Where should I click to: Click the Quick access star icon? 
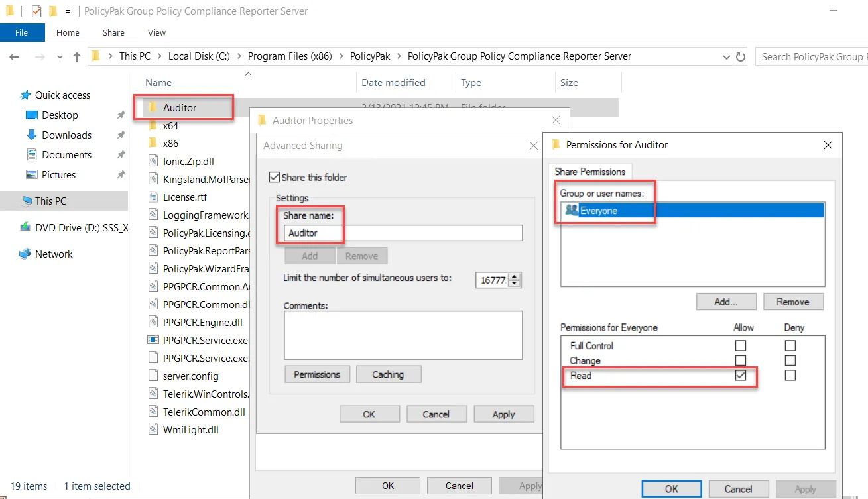tap(25, 95)
